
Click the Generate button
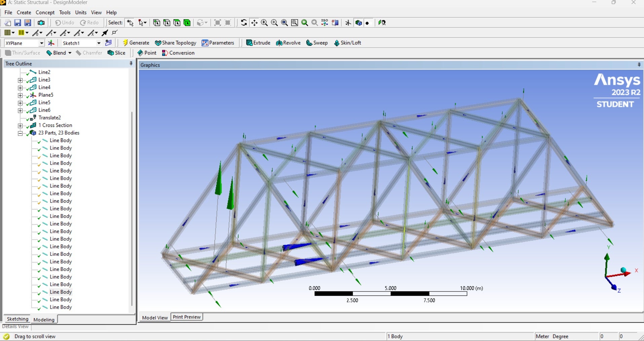pyautogui.click(x=136, y=43)
